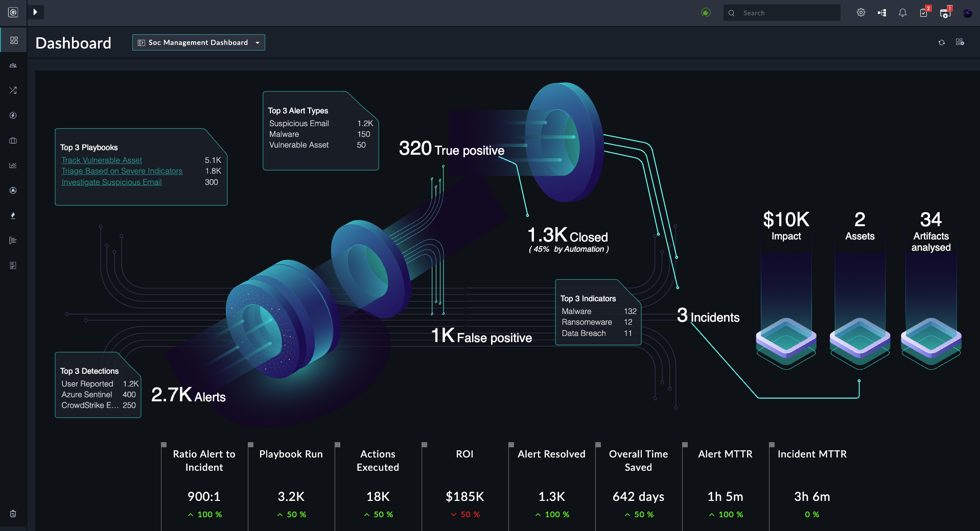Click into the Search field
Viewport: 980px width, 531px height.
(787, 13)
